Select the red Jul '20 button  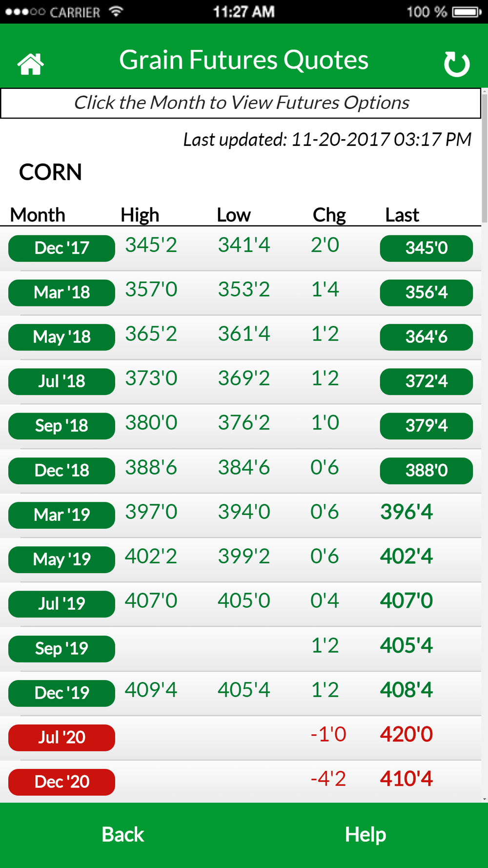[61, 738]
